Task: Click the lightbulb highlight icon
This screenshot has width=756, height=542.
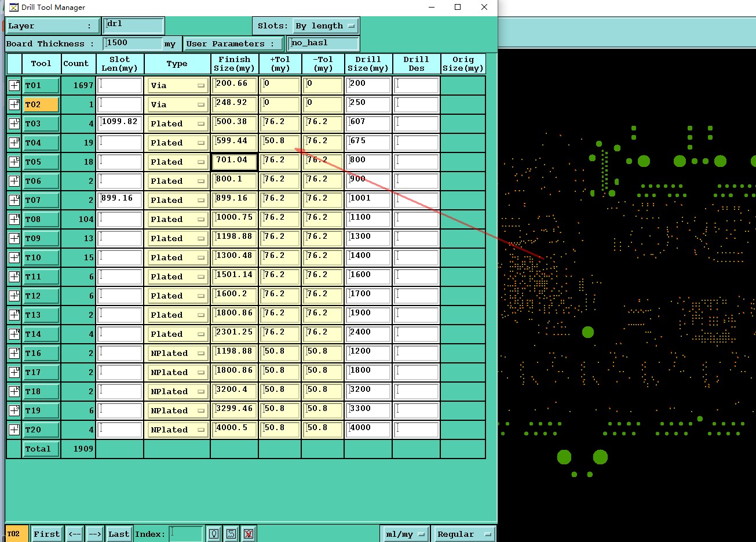Action: 214,534
